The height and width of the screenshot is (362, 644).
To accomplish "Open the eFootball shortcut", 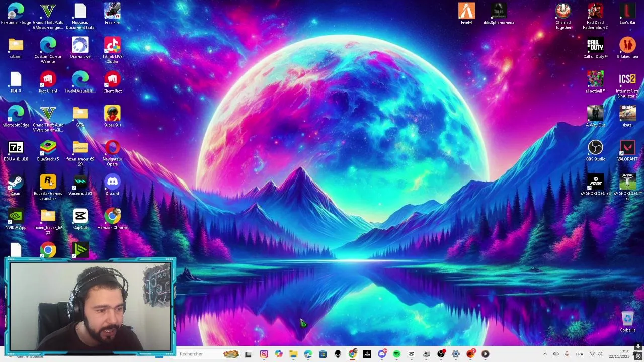I will tap(595, 82).
